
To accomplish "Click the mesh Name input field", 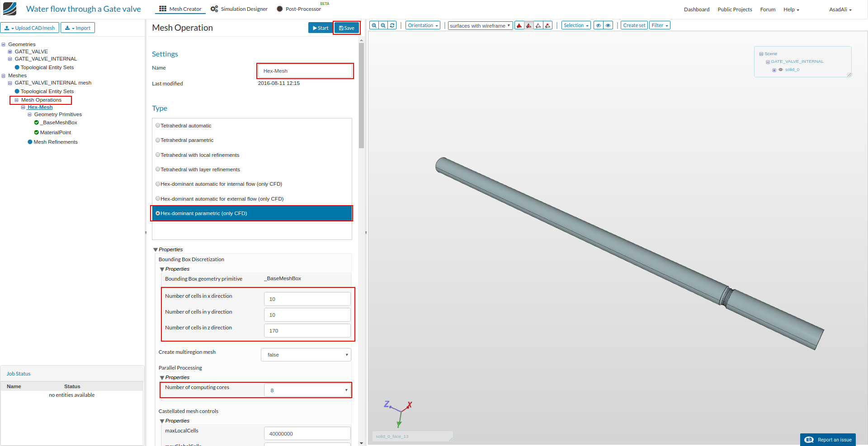I will click(x=305, y=71).
